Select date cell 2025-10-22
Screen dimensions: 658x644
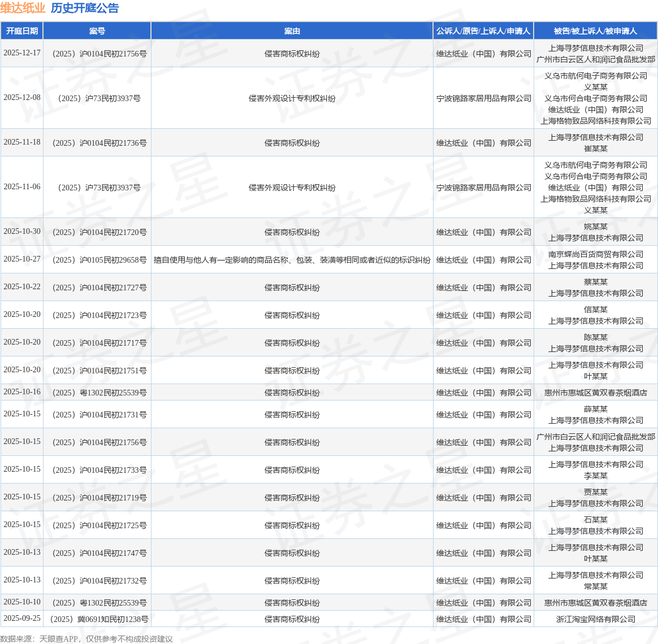[22, 287]
